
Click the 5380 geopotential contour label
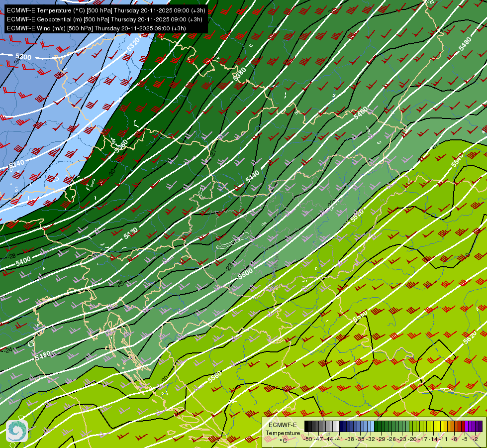(239, 74)
